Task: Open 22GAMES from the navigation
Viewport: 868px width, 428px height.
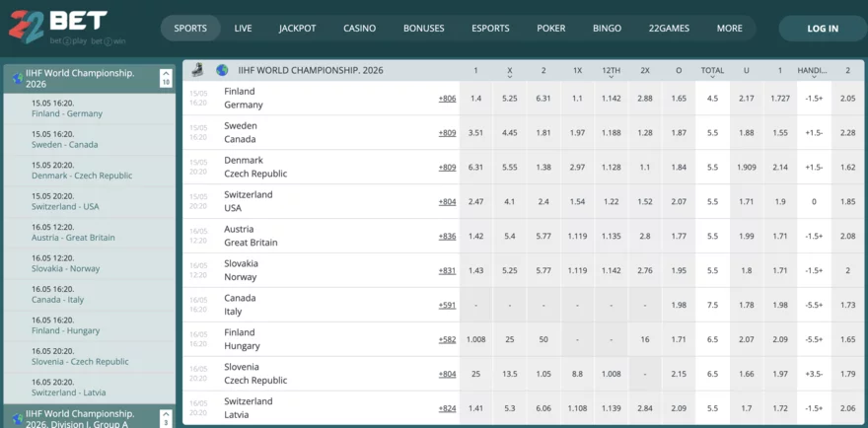Action: pos(669,29)
